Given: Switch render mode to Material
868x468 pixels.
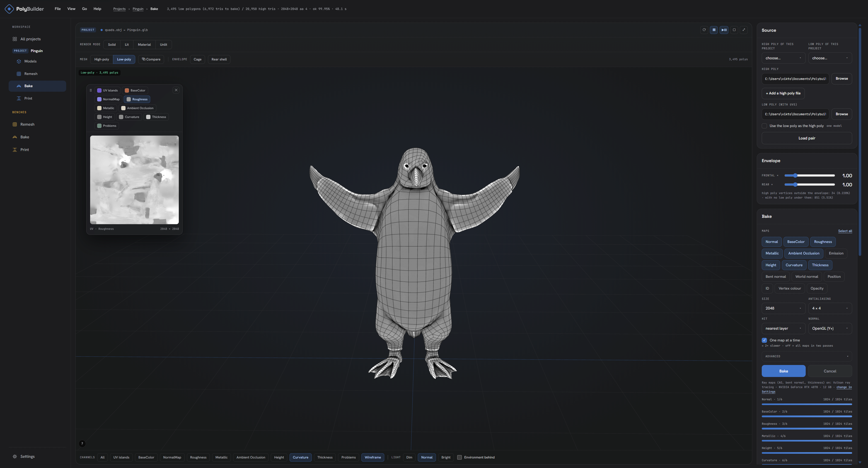Looking at the screenshot, I should (x=144, y=44).
